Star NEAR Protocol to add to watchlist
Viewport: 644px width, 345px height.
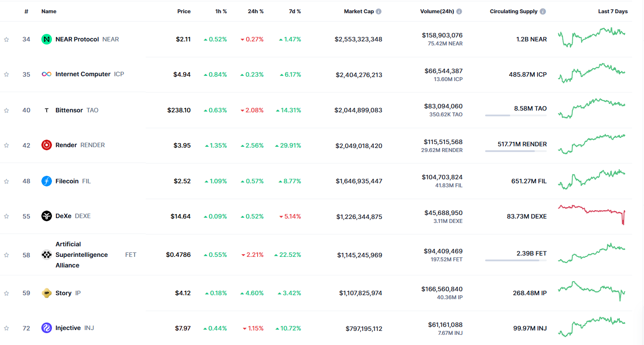click(x=7, y=39)
